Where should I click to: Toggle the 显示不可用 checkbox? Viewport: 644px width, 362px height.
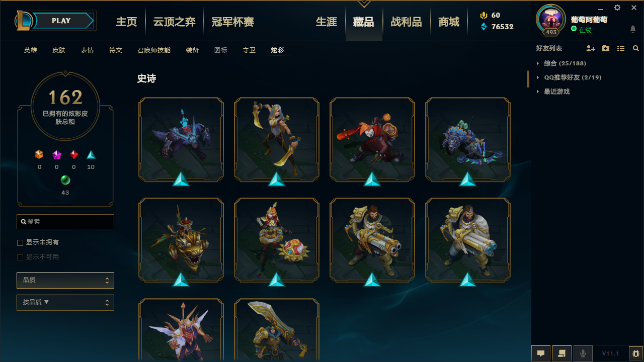pos(20,257)
